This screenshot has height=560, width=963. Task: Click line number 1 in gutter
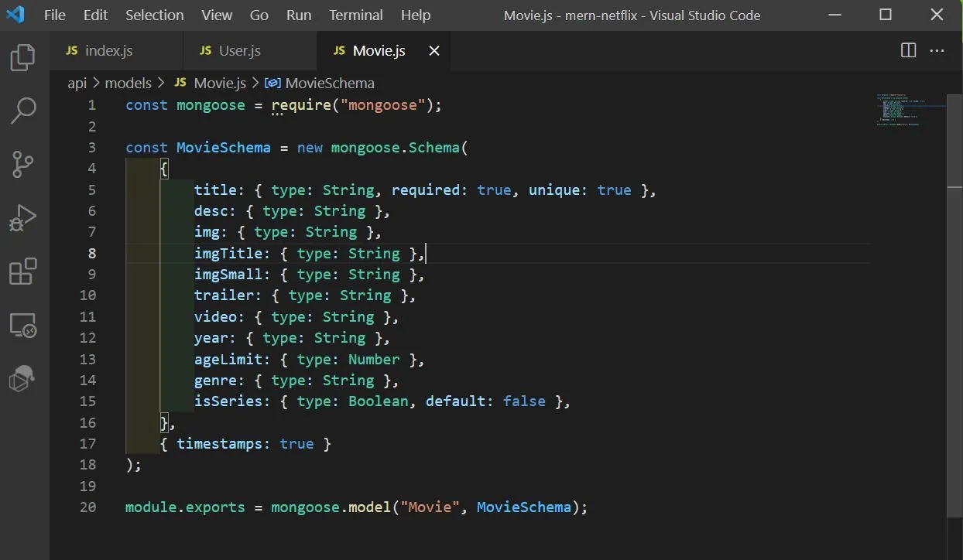[x=92, y=105]
